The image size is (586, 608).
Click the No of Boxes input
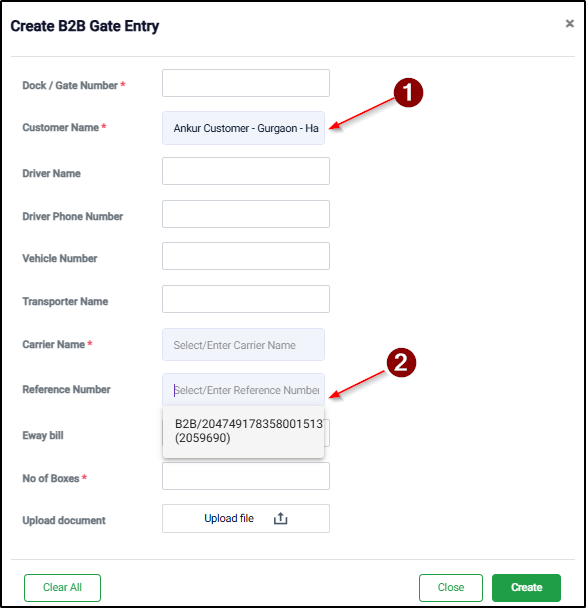click(x=246, y=476)
